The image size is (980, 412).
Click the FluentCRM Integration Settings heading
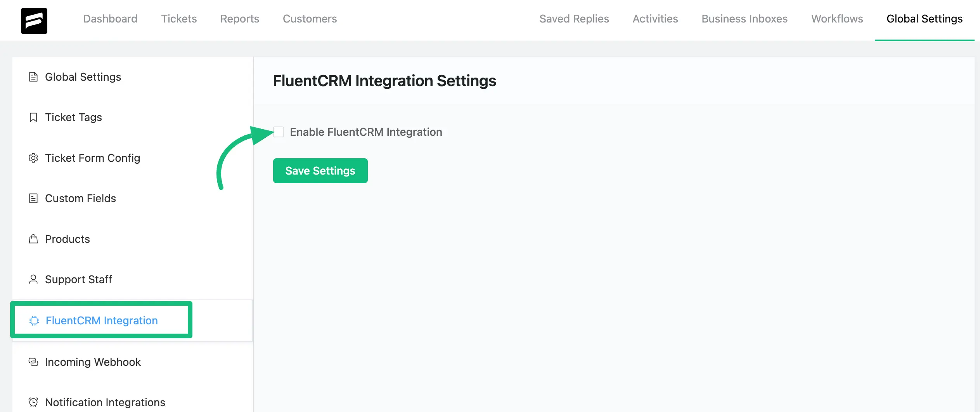[384, 81]
